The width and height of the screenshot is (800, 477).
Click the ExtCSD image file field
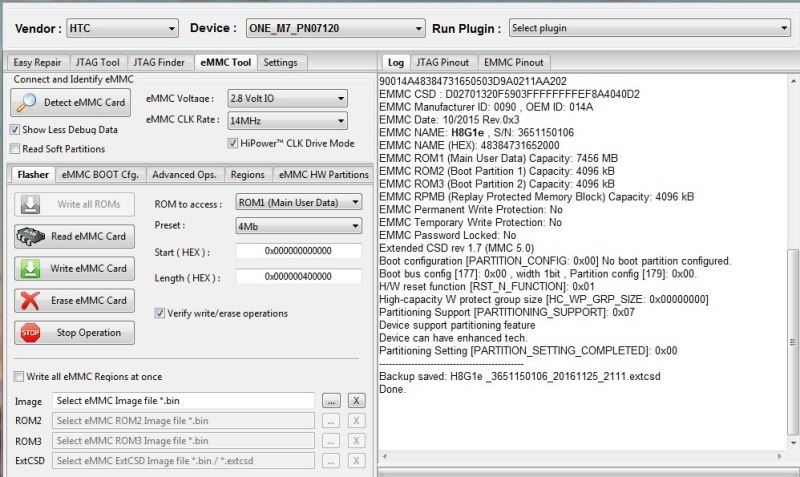tap(183, 461)
